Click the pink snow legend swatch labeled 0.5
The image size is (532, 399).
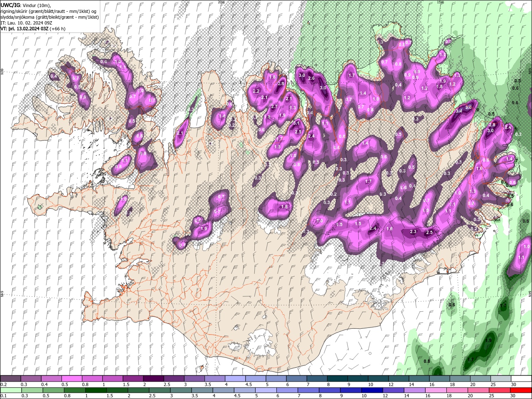click(x=71, y=379)
